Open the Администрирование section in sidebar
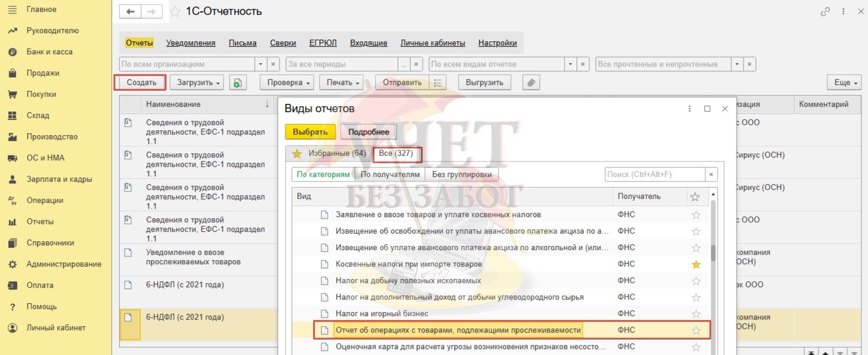The width and height of the screenshot is (868, 355). (64, 264)
